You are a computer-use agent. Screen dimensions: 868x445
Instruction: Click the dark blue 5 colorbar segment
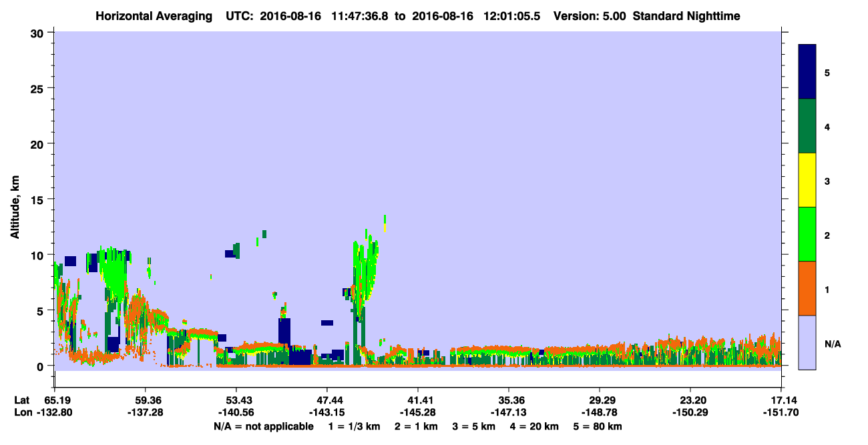coord(807,72)
